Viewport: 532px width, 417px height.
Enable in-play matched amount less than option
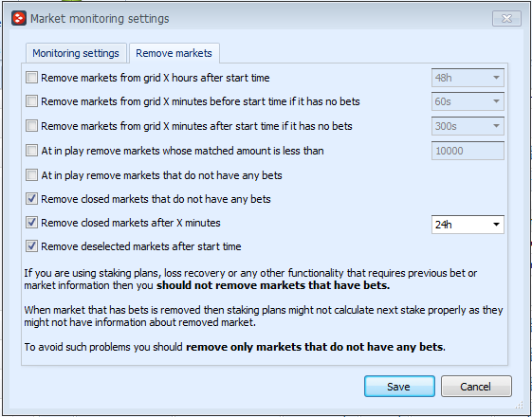point(32,150)
